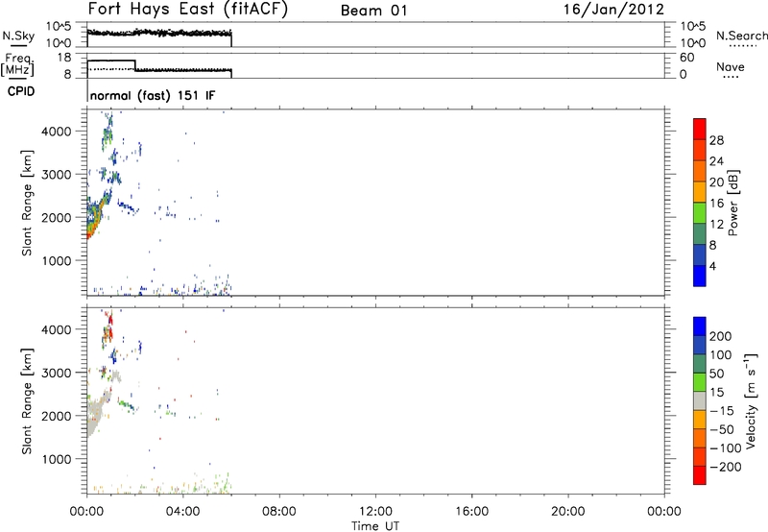This screenshot has width=768, height=532.
Task: Click the '12:00' time tick label
Action: pyautogui.click(x=375, y=512)
